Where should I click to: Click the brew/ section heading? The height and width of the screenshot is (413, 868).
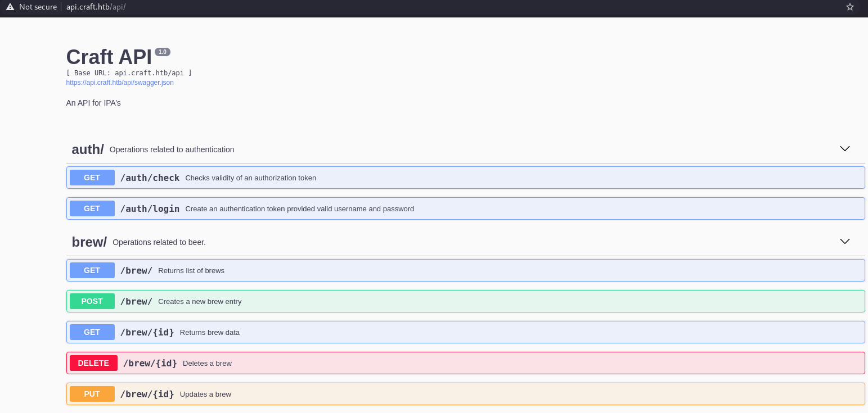[x=89, y=242]
